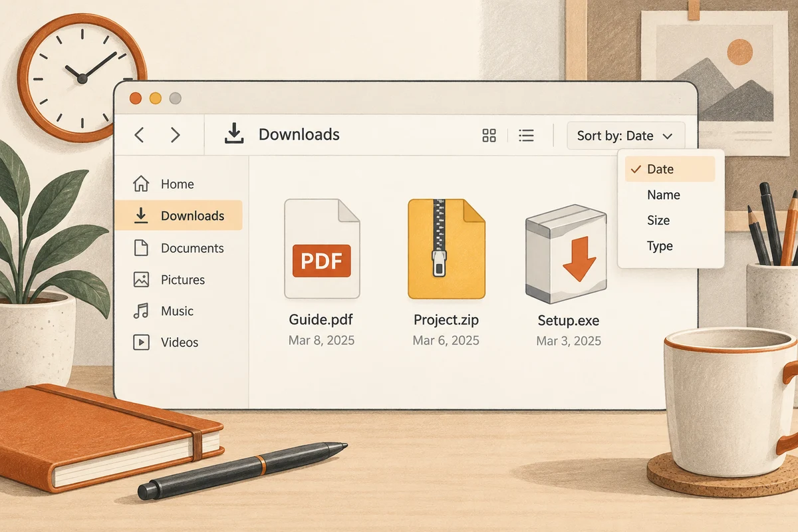Click the Downloads window title text
This screenshot has width=798, height=532.
pos(299,134)
